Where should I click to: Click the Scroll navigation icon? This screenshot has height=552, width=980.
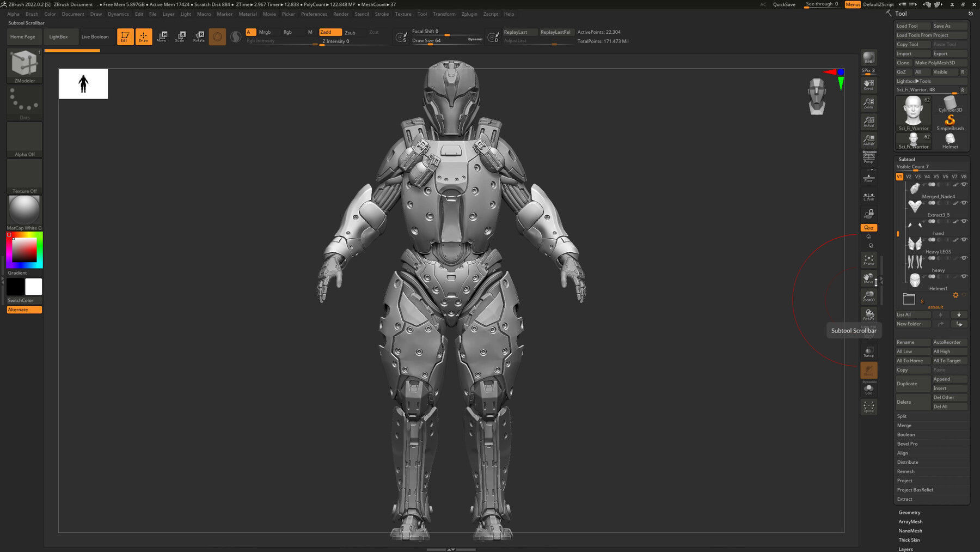point(869,85)
